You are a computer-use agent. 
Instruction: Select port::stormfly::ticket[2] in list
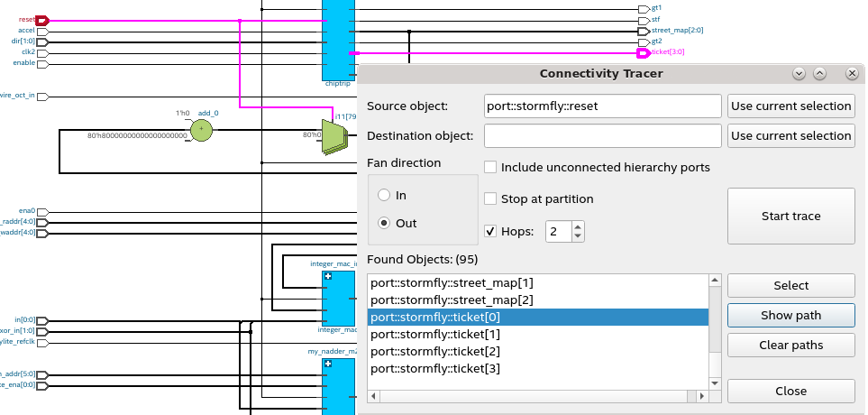pyautogui.click(x=537, y=352)
